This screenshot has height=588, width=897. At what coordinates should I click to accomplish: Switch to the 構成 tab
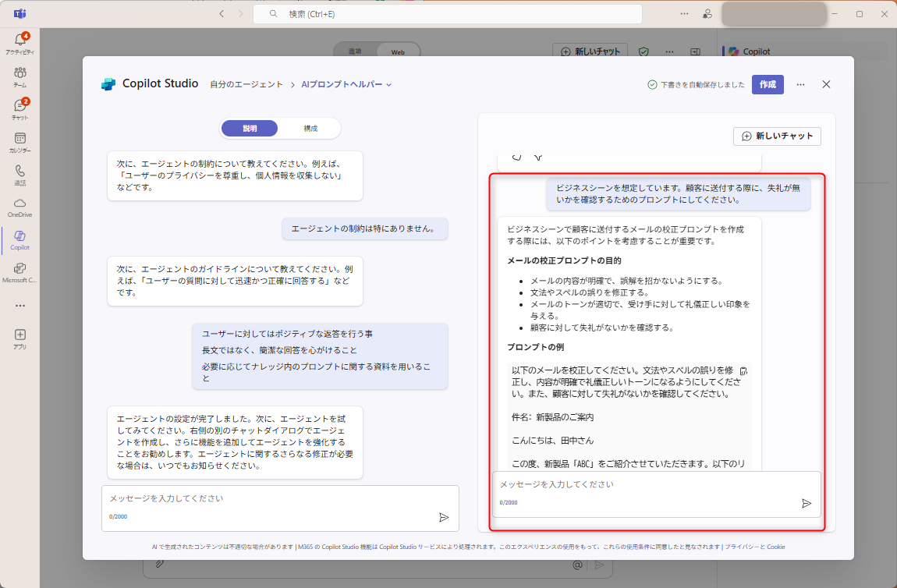tap(310, 128)
